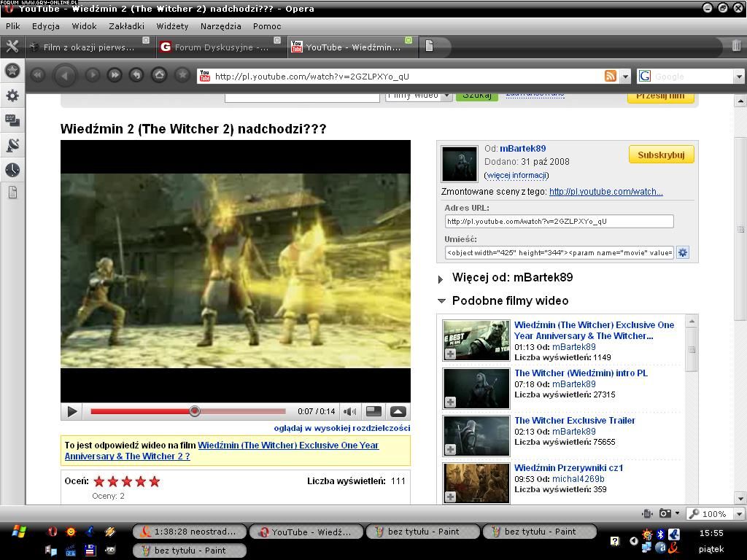Open the History clock panel in sidebar

click(12, 169)
